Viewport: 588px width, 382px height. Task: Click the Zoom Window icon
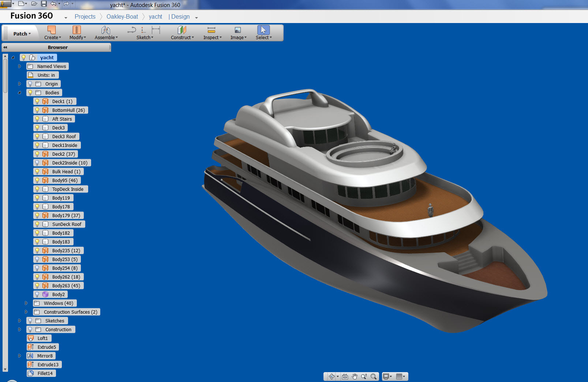click(x=373, y=376)
